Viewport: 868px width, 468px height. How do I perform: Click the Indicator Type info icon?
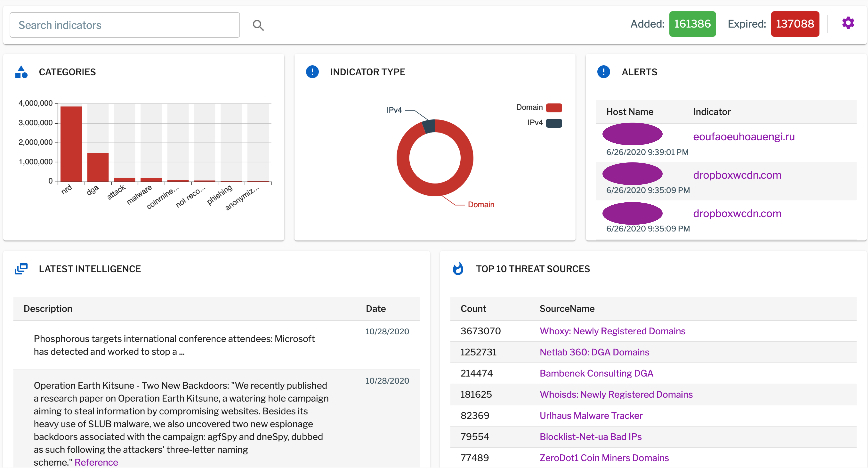coord(312,72)
